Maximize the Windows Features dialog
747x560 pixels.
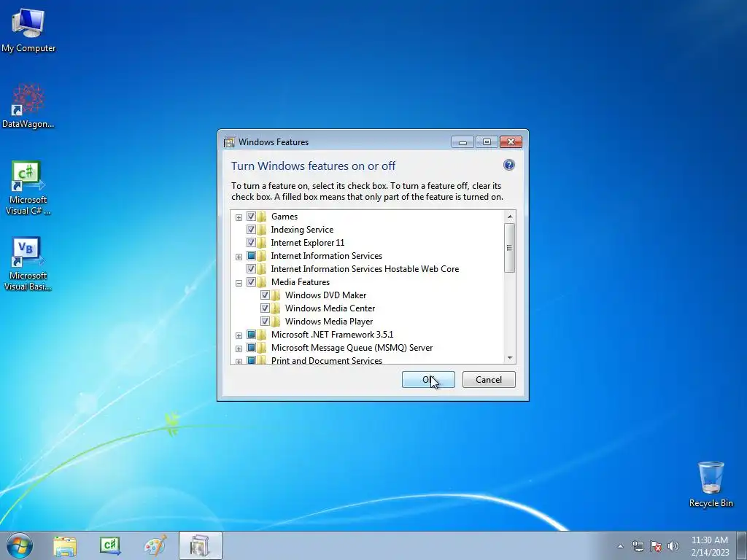[487, 142]
